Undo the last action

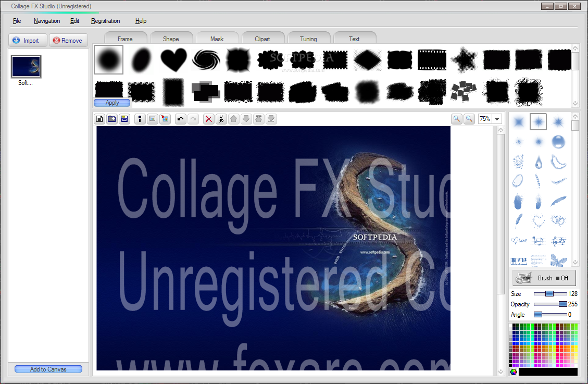point(180,119)
